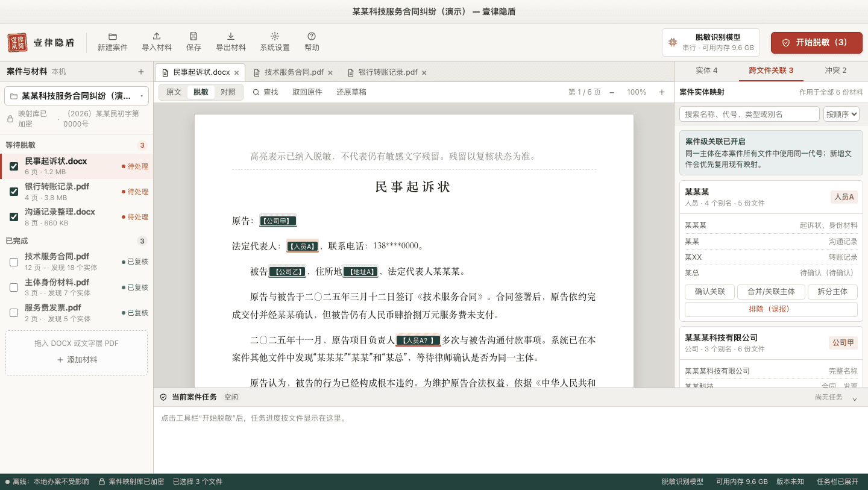Click the 【公司甲】 redaction tag in document
This screenshot has width=868, height=490.
(278, 221)
